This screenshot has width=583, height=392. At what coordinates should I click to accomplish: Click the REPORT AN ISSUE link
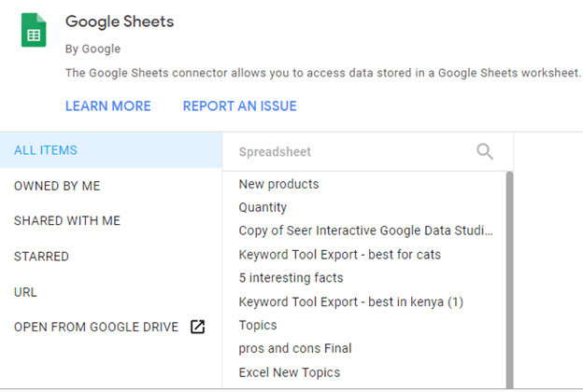[240, 106]
